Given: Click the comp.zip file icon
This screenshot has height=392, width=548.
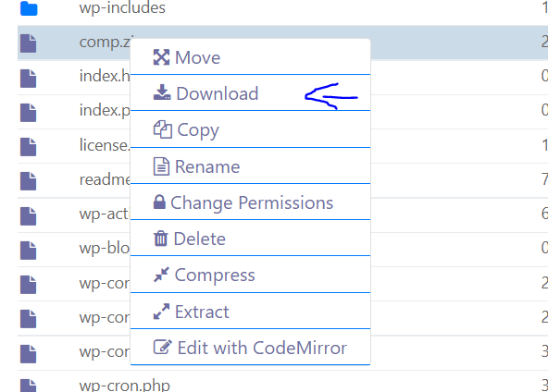Looking at the screenshot, I should tap(29, 43).
